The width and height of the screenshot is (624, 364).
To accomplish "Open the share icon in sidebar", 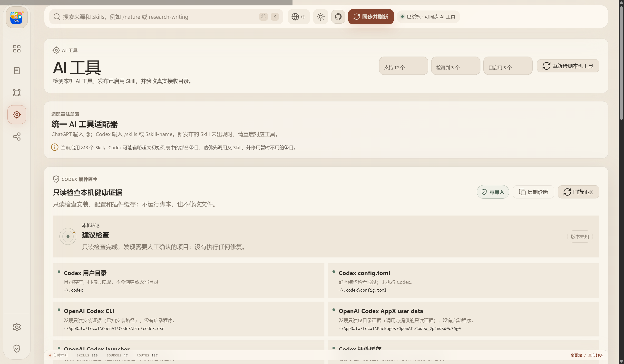I will point(17,137).
